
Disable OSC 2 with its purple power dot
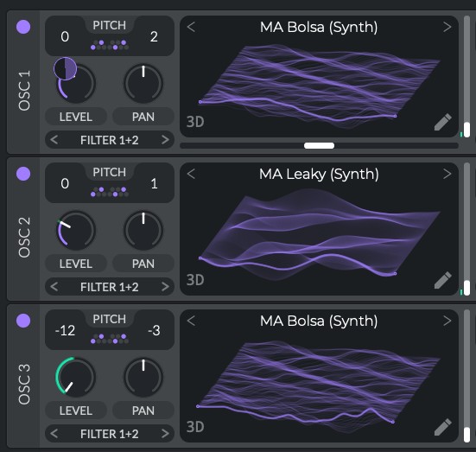coord(23,174)
